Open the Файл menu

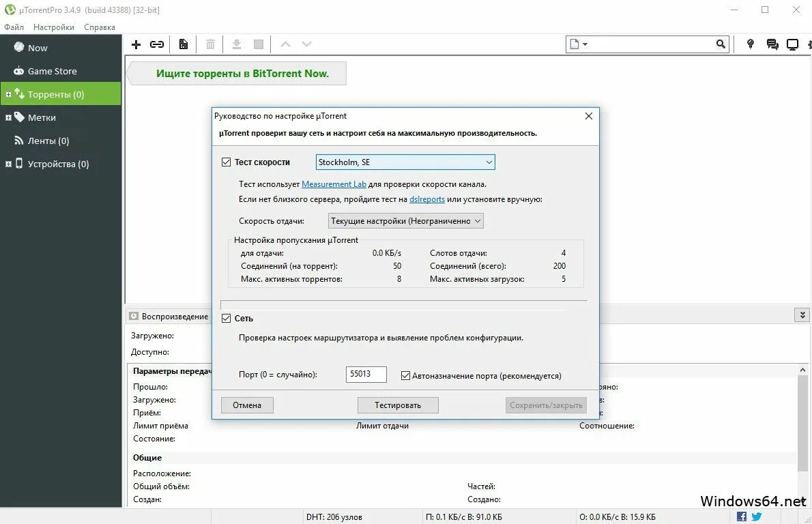(x=14, y=27)
